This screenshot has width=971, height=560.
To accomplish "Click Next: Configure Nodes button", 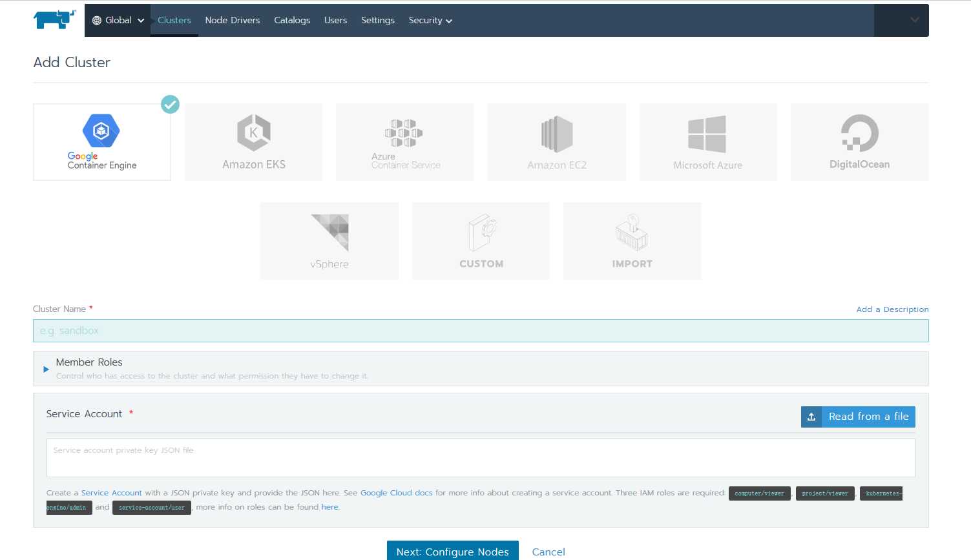I will (x=453, y=551).
